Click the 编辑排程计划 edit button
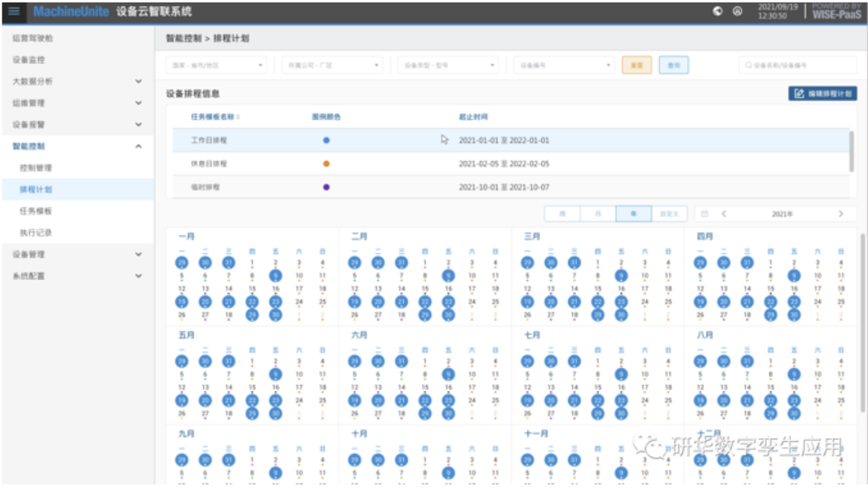Screen dimensions: 868x501 coord(823,93)
